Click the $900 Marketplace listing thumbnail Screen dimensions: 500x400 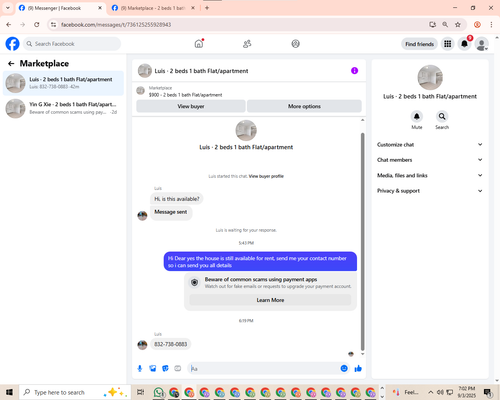(x=141, y=90)
